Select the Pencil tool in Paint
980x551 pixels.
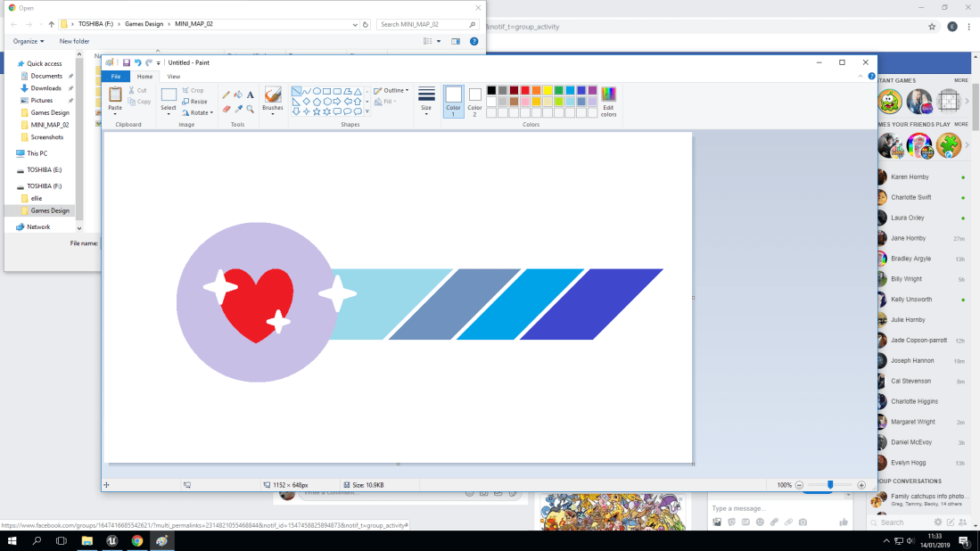226,95
